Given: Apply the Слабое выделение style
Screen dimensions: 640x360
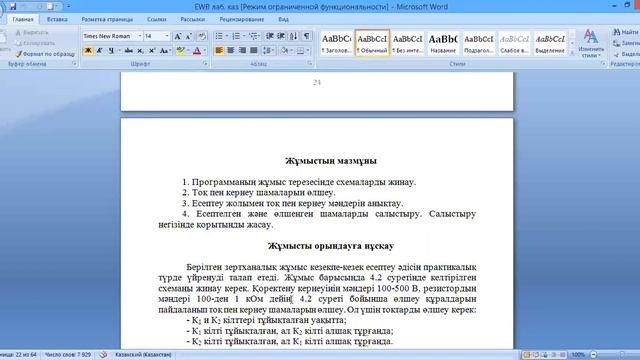Looking at the screenshot, I should [x=514, y=43].
